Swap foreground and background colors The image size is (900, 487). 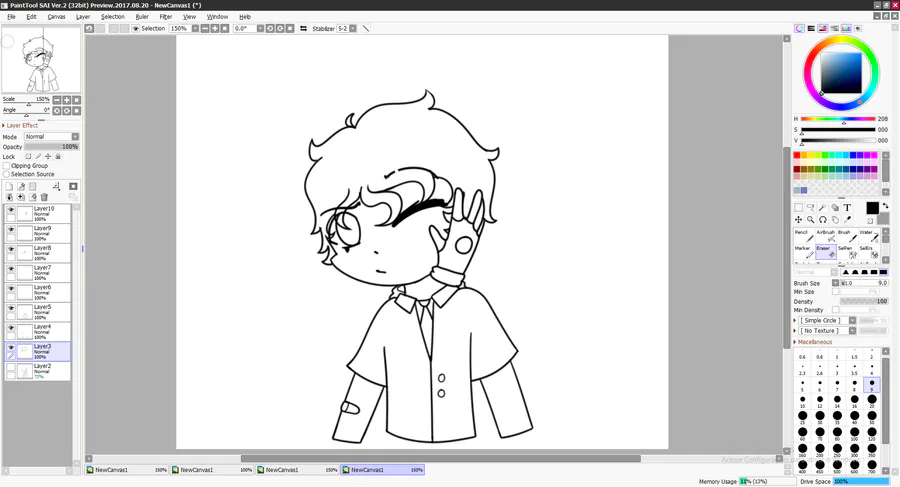click(885, 206)
